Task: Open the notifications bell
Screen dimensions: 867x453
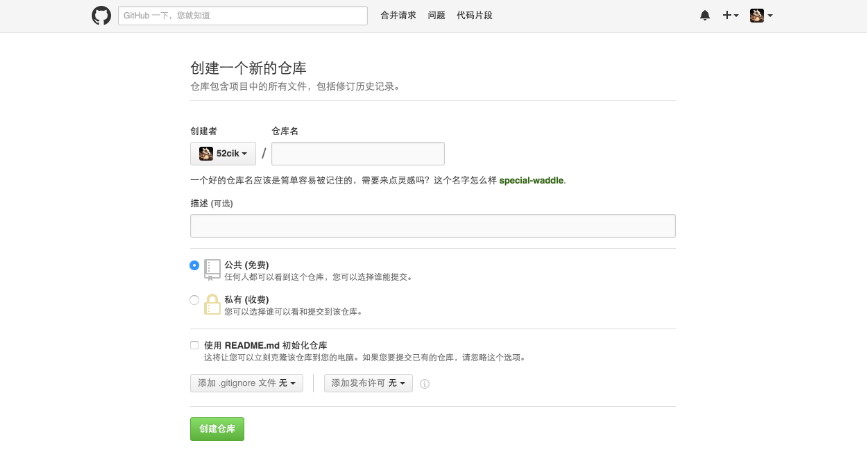Action: pos(705,16)
